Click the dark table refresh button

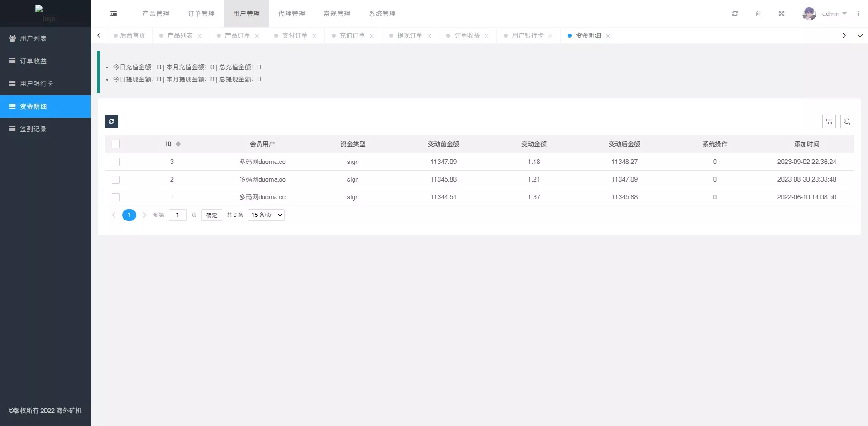coord(111,121)
